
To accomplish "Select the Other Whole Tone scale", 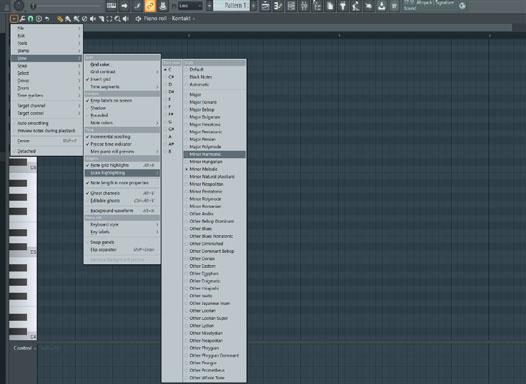I will tap(215, 378).
